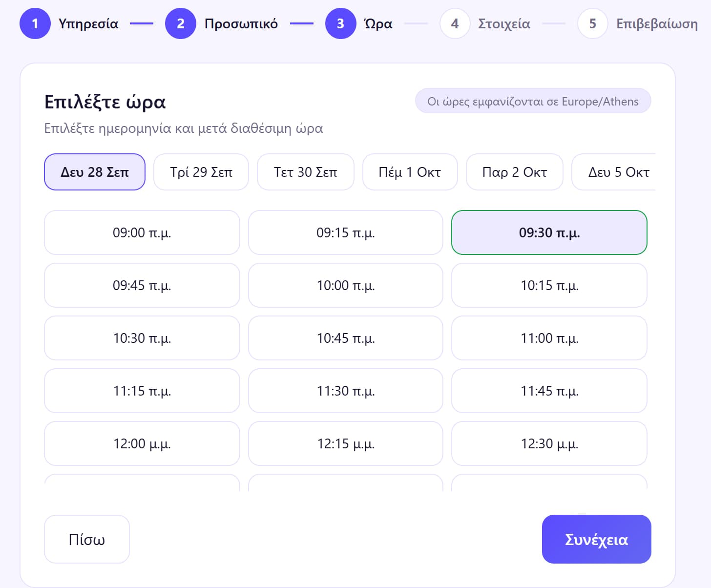
Task: Select date Πέμ 1 Οκτ
Action: click(410, 172)
